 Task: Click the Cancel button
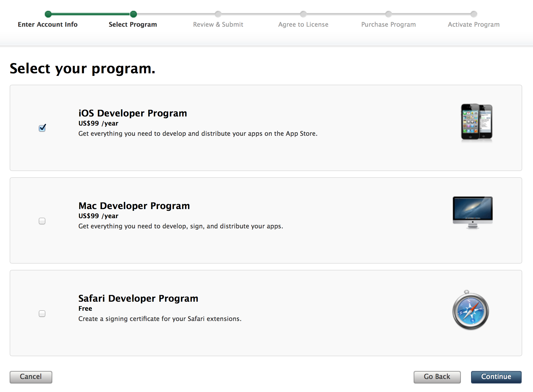31,377
